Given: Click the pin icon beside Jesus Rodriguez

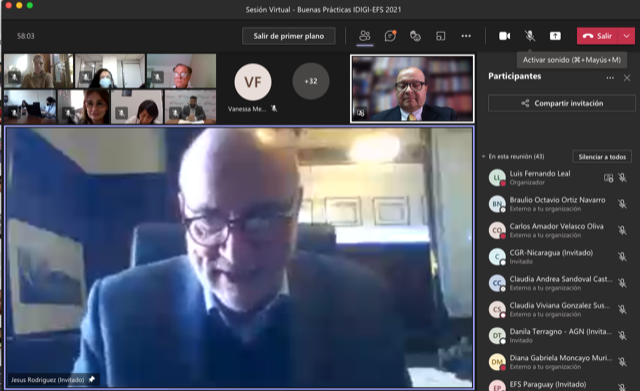Looking at the screenshot, I should coord(92,380).
